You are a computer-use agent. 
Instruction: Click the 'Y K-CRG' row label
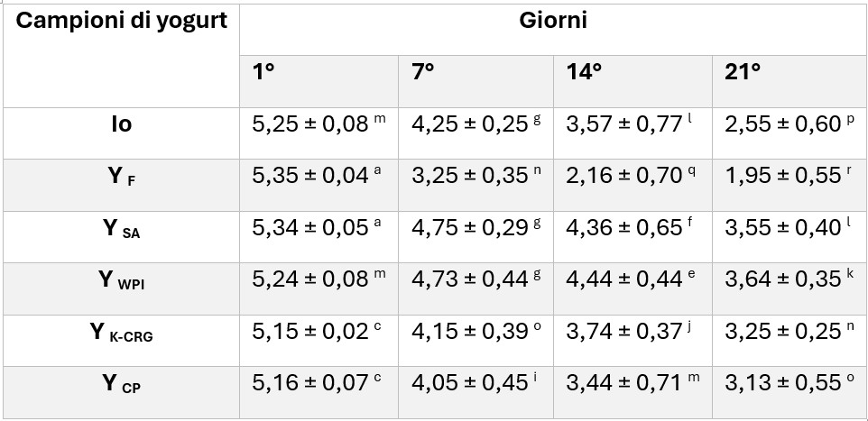coord(121,341)
